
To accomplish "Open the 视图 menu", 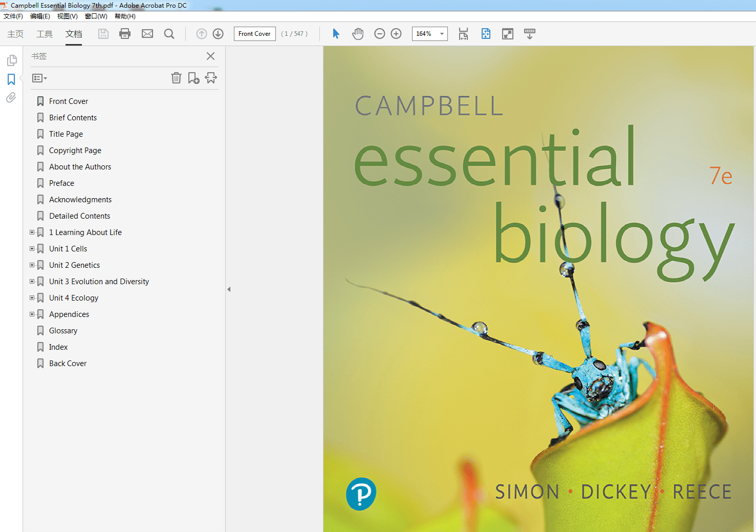I will coord(67,16).
